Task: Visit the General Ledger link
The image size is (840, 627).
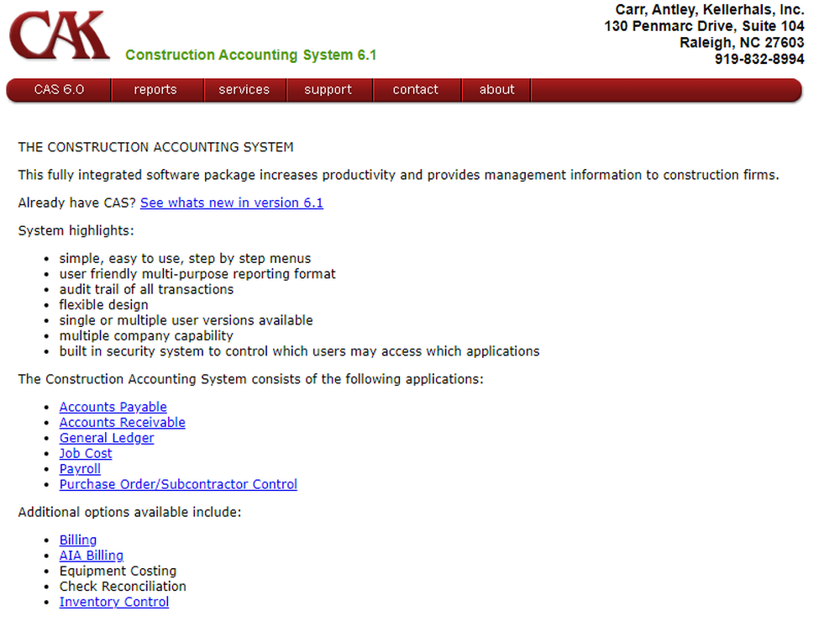Action: tap(107, 438)
